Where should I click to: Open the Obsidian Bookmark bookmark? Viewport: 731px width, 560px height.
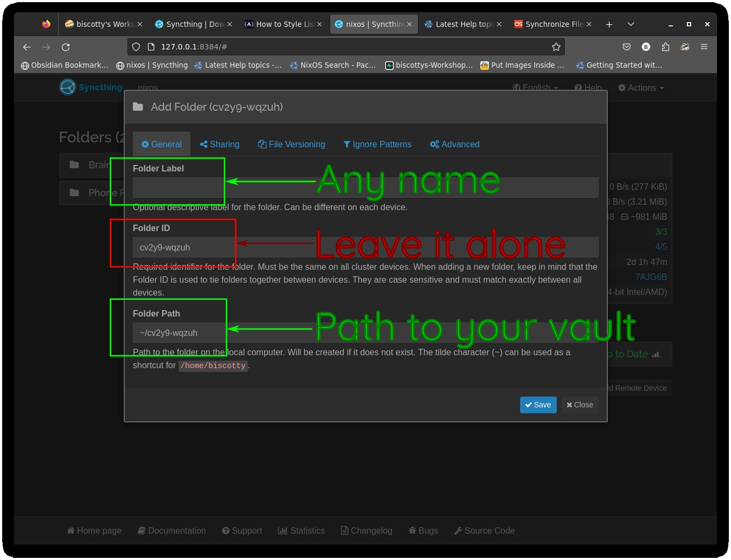(x=65, y=65)
